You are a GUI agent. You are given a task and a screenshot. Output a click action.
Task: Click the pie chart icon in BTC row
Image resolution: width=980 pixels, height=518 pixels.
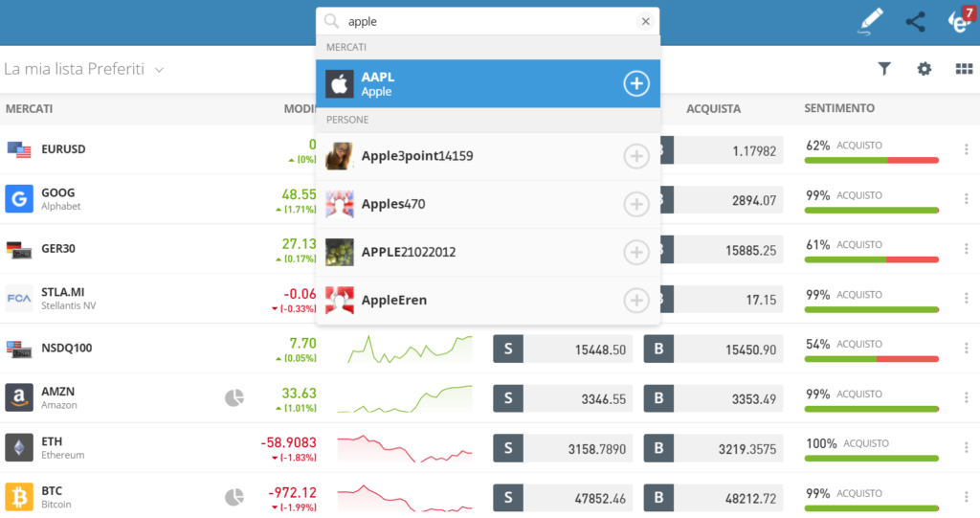234,497
